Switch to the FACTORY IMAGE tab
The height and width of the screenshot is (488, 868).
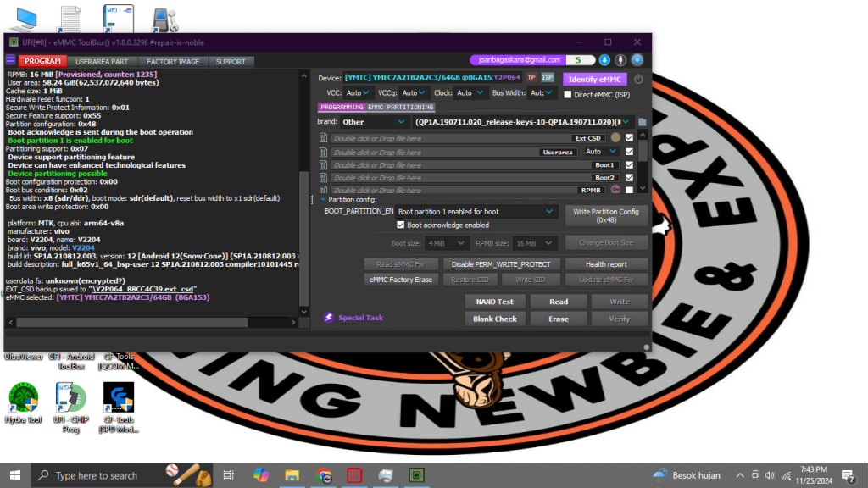click(173, 61)
